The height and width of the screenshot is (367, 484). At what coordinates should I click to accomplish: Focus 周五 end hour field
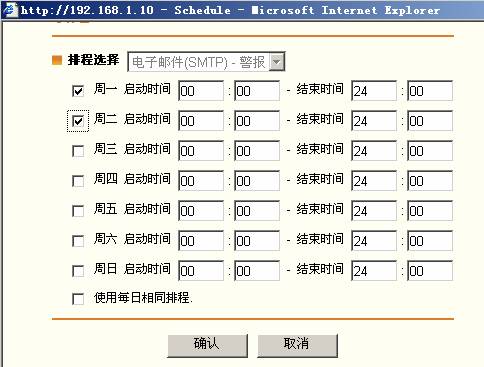click(374, 210)
